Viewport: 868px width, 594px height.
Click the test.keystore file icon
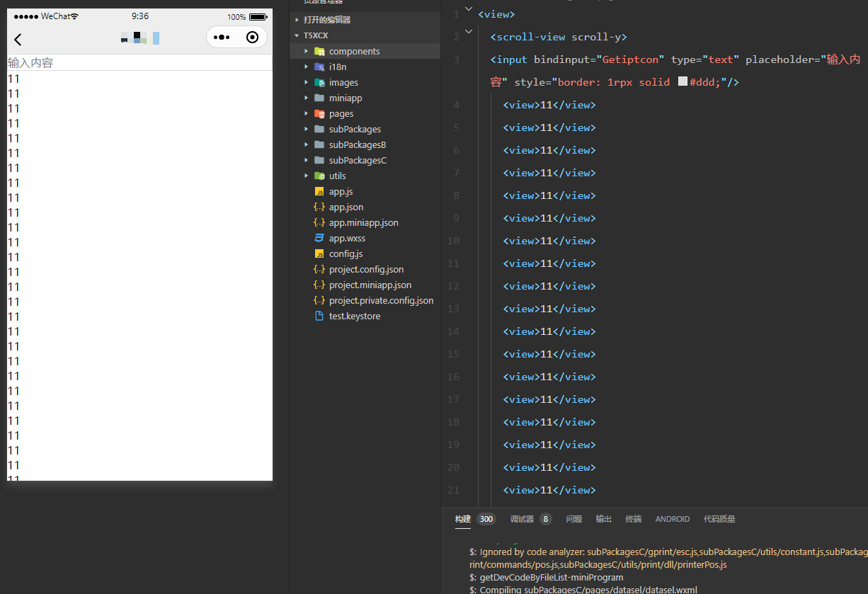click(x=319, y=316)
